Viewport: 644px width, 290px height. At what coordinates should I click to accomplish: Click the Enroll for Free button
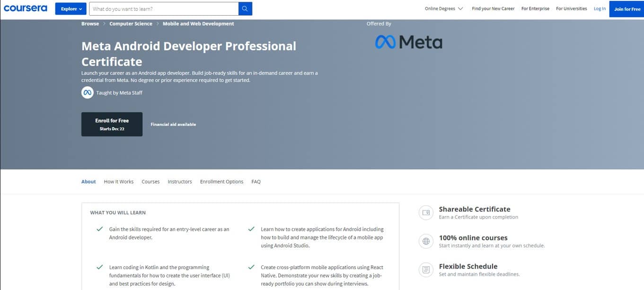(112, 124)
